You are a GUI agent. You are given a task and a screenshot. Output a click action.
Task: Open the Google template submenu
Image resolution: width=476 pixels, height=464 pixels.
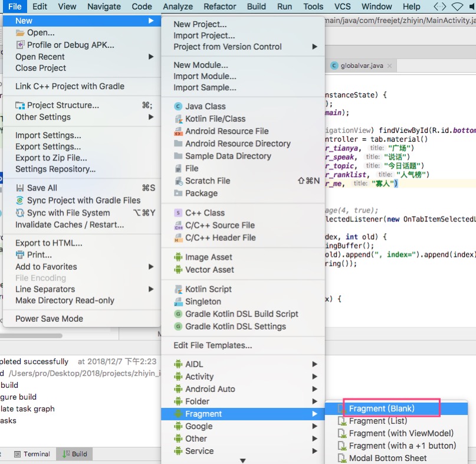243,426
